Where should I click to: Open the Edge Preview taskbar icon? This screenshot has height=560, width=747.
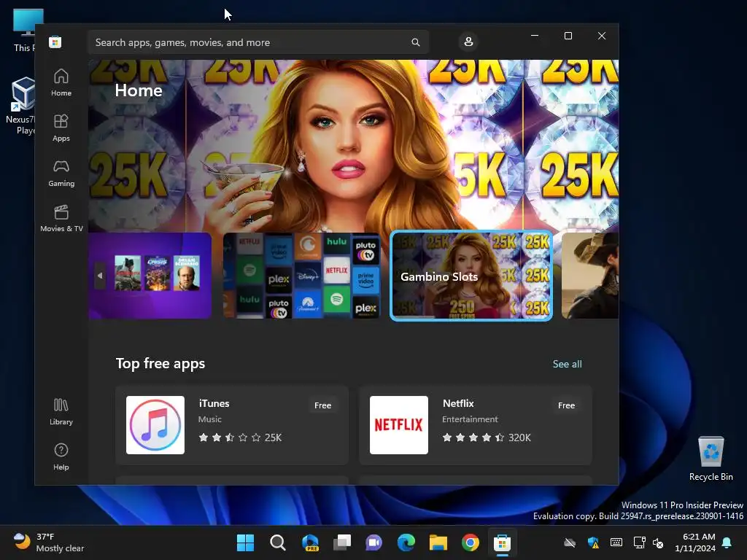tap(310, 542)
